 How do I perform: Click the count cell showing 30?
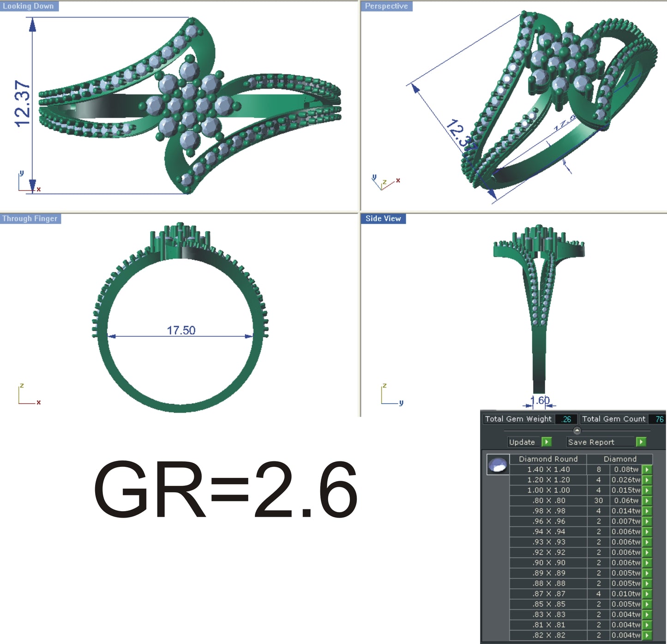point(598,501)
